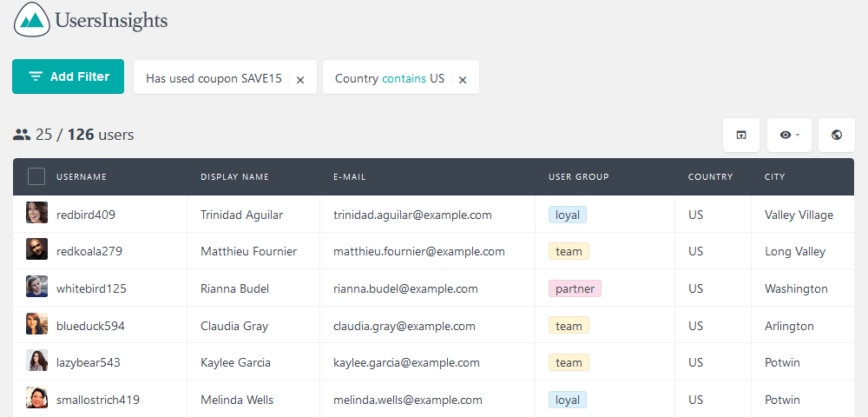This screenshot has width=868, height=417.
Task: Click the team tag for Claudia Gray
Action: tap(569, 326)
